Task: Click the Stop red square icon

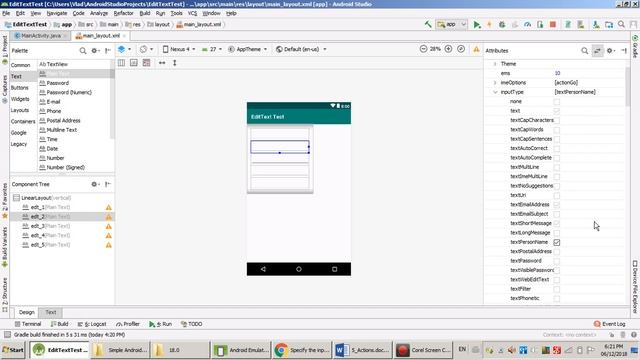Action: [553, 24]
